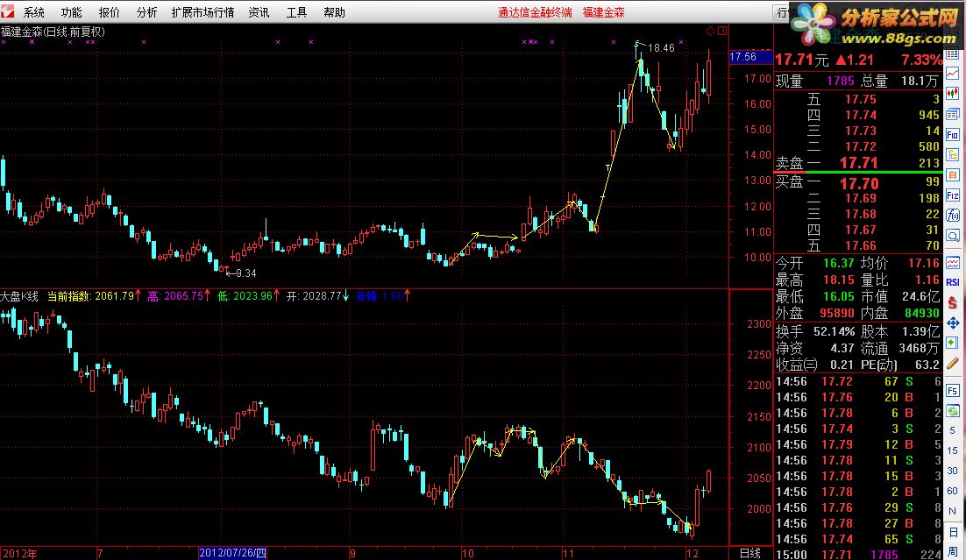Screen dimensions: 966x560
Task: Click the green arrow export icon
Action: pos(953,343)
